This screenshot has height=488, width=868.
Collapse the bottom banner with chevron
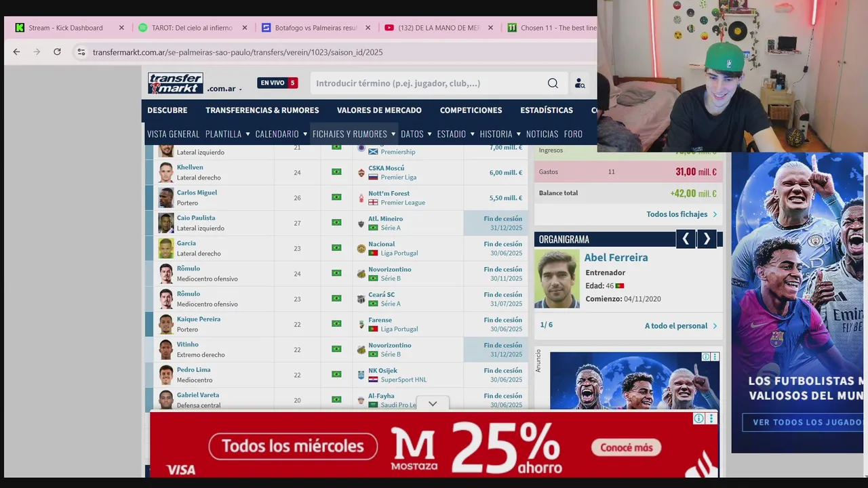(433, 404)
